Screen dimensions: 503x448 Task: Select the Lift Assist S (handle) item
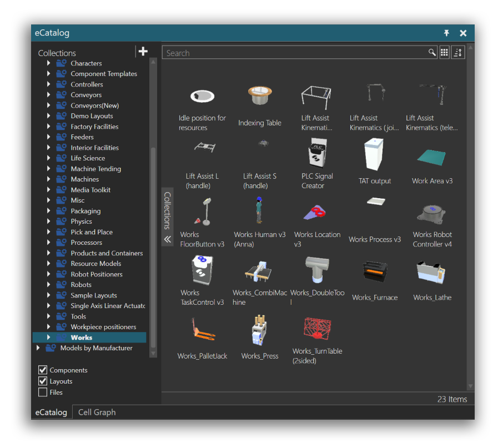[260, 164]
